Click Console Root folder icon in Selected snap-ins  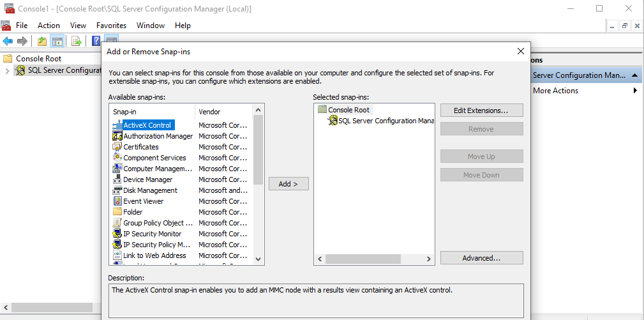(322, 110)
